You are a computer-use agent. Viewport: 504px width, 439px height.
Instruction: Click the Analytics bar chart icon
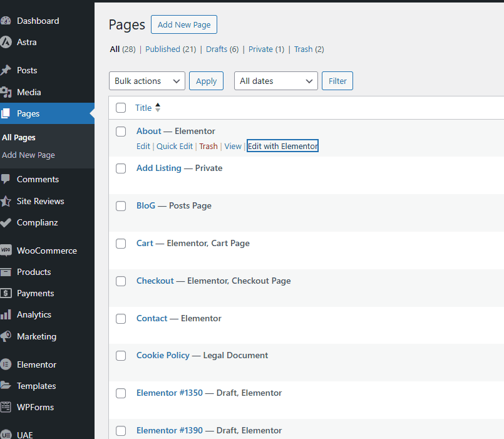click(x=6, y=315)
